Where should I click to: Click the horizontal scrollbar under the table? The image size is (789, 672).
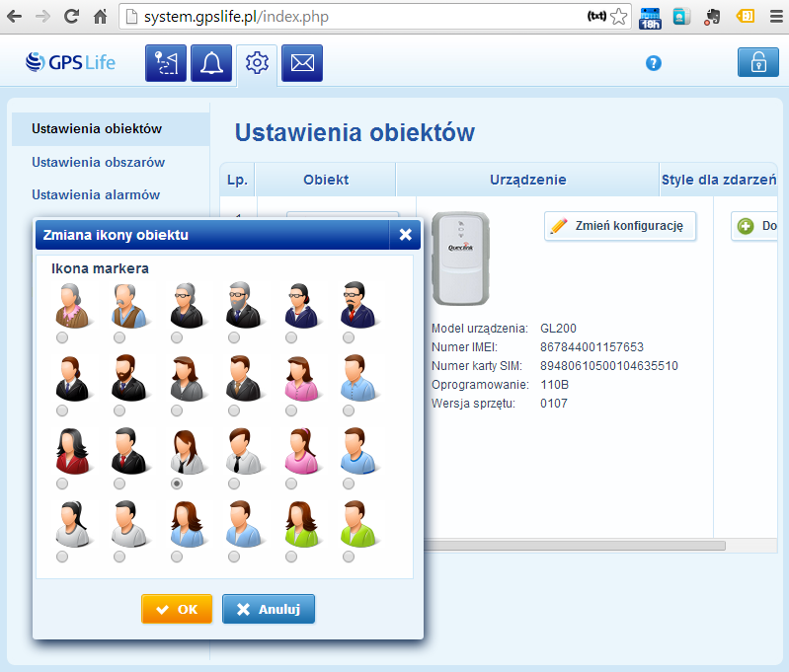573,545
